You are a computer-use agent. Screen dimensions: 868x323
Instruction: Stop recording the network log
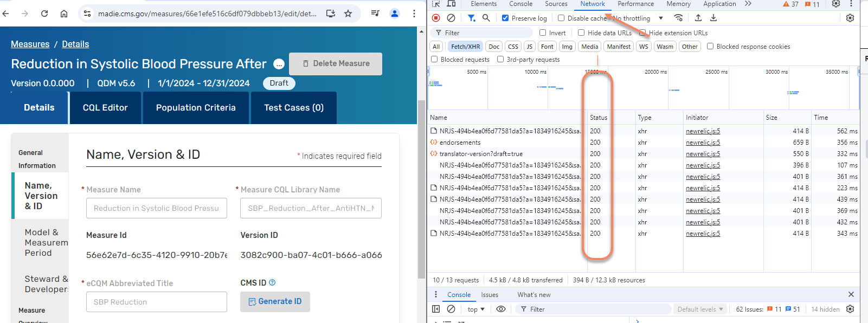(436, 18)
